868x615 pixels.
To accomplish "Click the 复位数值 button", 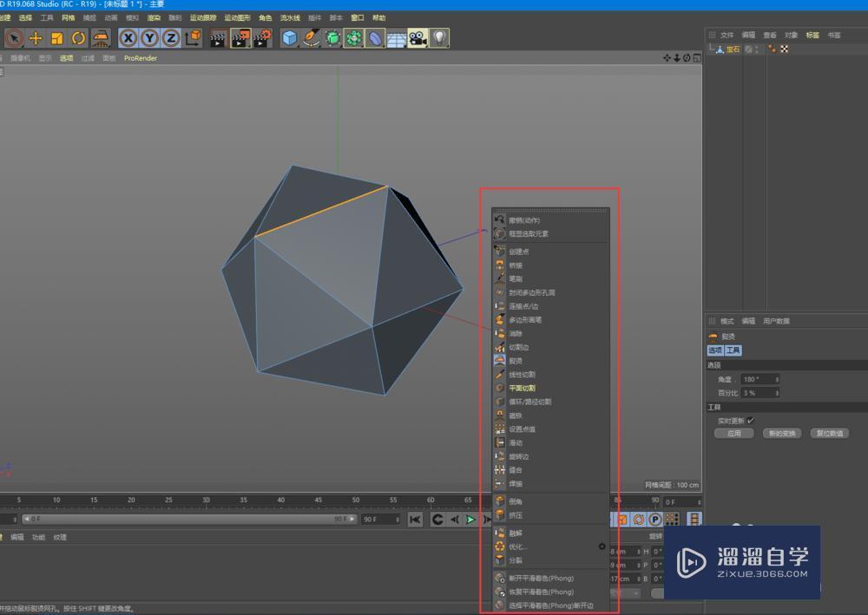I will (830, 433).
